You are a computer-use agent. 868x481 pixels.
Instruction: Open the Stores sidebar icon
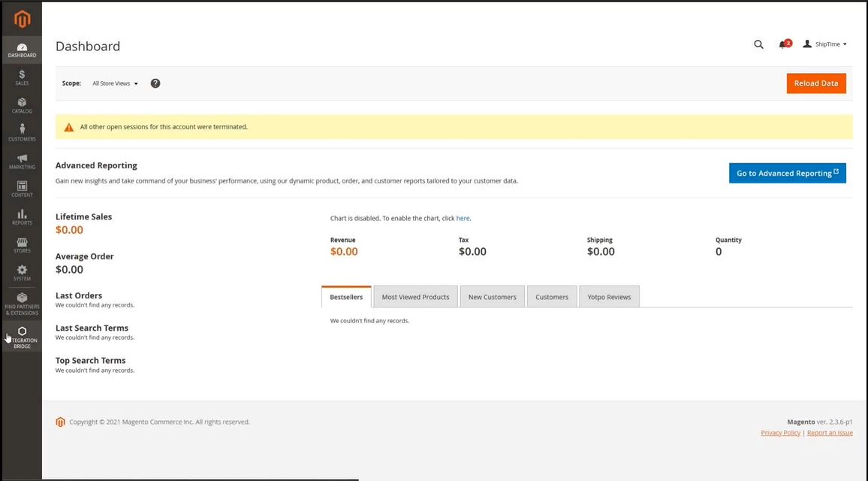pyautogui.click(x=22, y=244)
